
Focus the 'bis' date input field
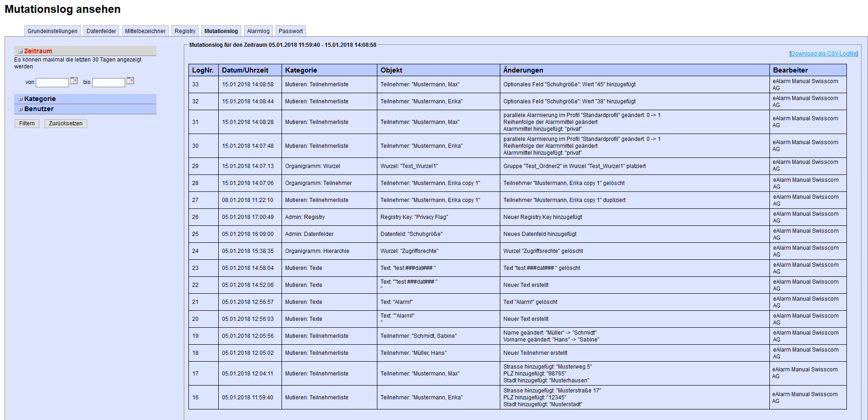pyautogui.click(x=109, y=83)
